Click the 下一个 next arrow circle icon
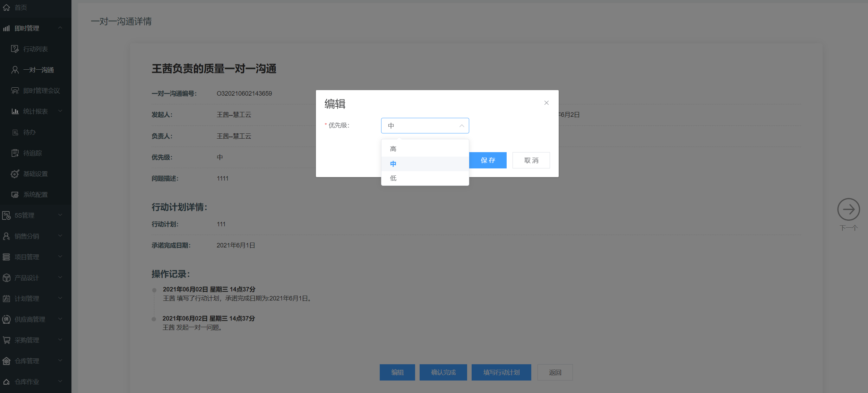 click(x=848, y=209)
